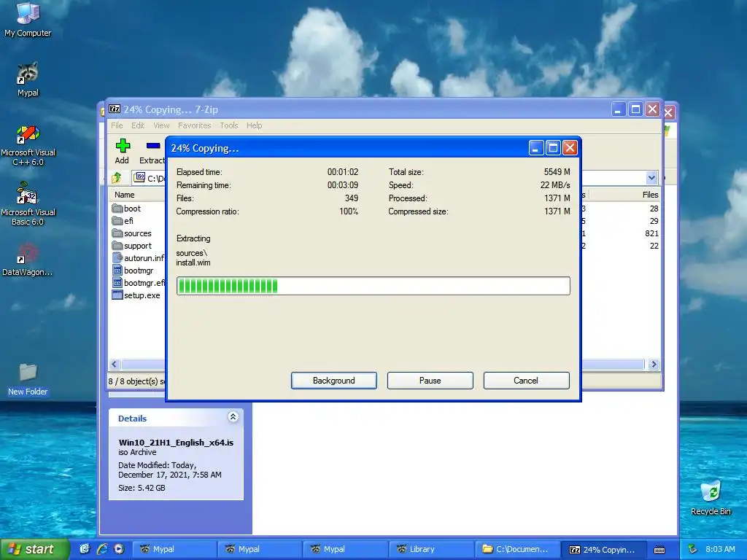This screenshot has width=747, height=560.
Task: Click the Background button
Action: tap(334, 381)
